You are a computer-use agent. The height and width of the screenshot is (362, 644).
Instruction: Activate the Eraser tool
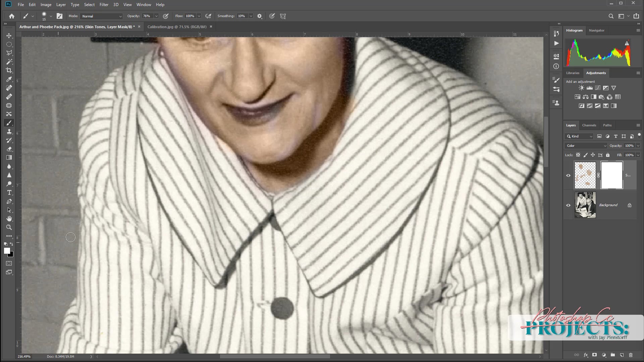click(x=9, y=149)
